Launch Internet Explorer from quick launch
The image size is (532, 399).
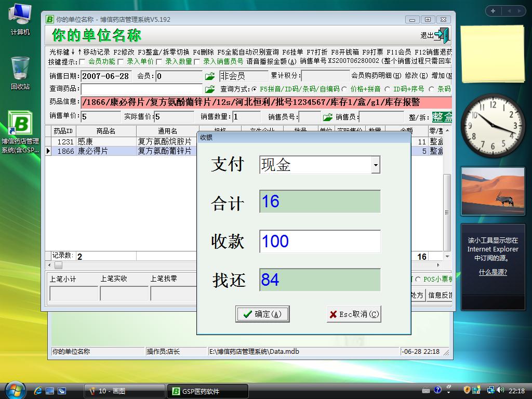(x=38, y=391)
